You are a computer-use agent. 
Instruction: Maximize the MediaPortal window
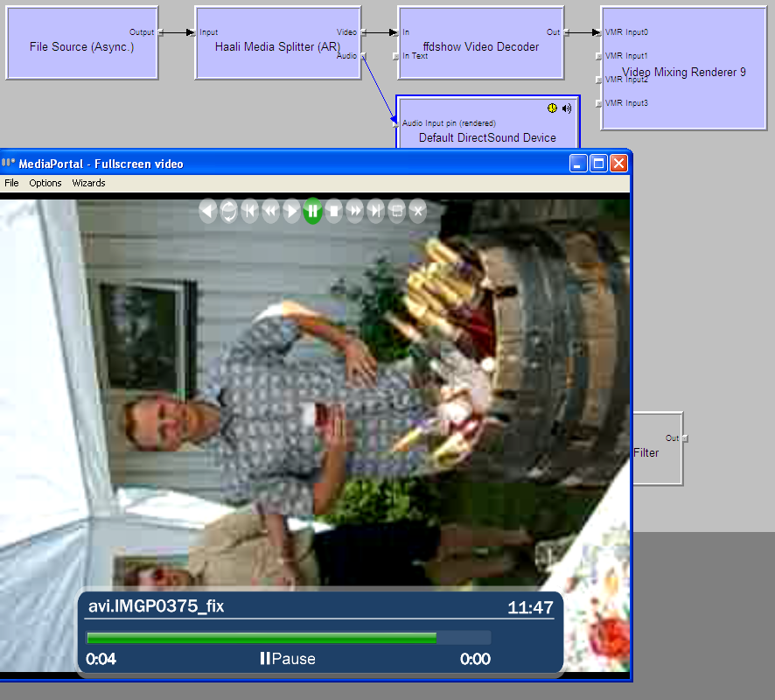[x=598, y=163]
